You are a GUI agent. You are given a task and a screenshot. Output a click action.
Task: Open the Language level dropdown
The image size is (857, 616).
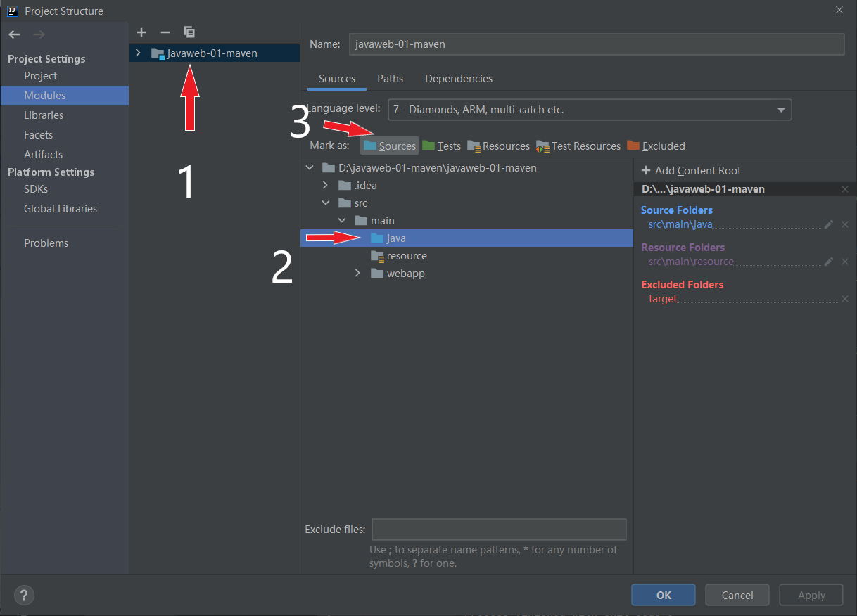coord(590,110)
